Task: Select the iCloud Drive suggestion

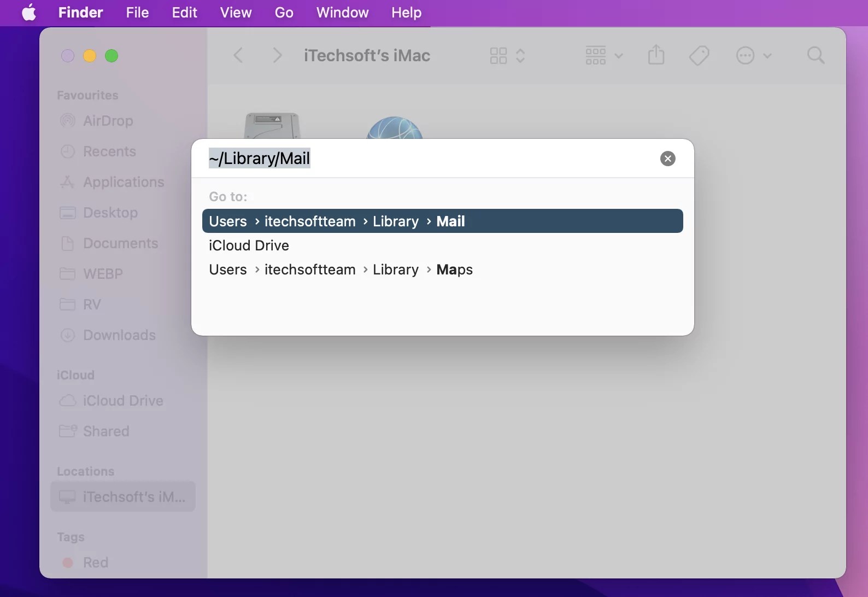Action: (442, 245)
